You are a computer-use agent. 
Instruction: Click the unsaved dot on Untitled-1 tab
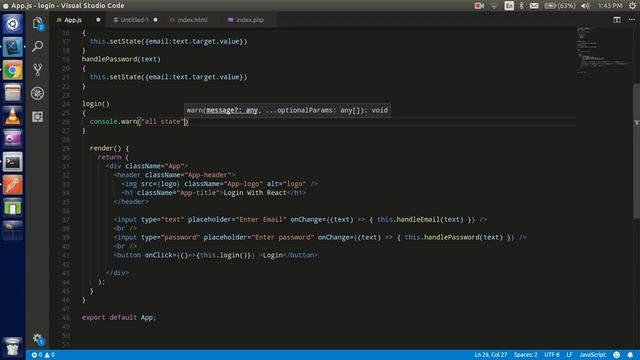pos(156,20)
